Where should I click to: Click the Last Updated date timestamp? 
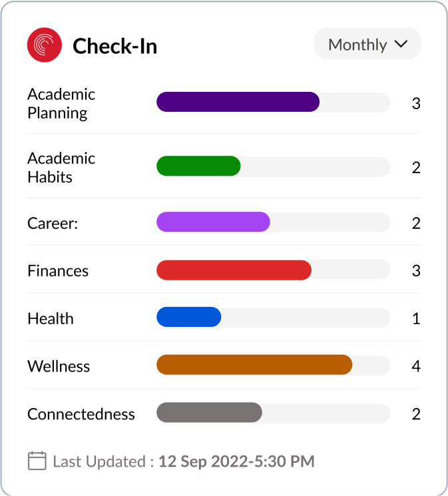236,461
